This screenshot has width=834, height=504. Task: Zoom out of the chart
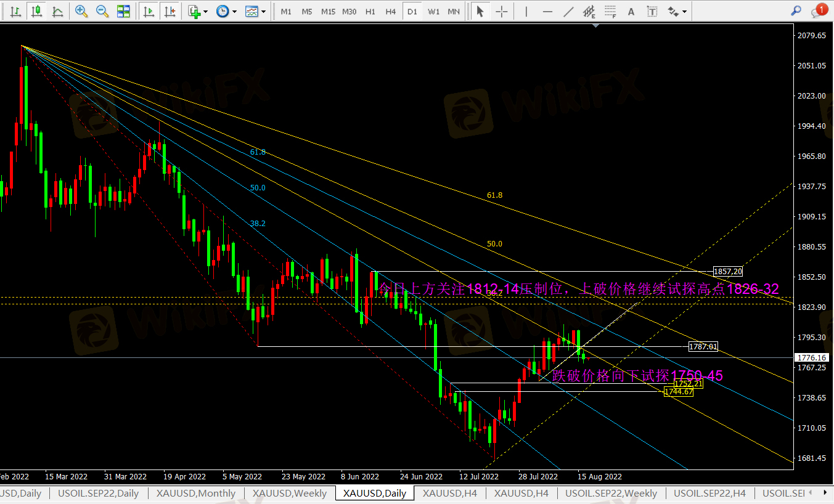pos(102,11)
